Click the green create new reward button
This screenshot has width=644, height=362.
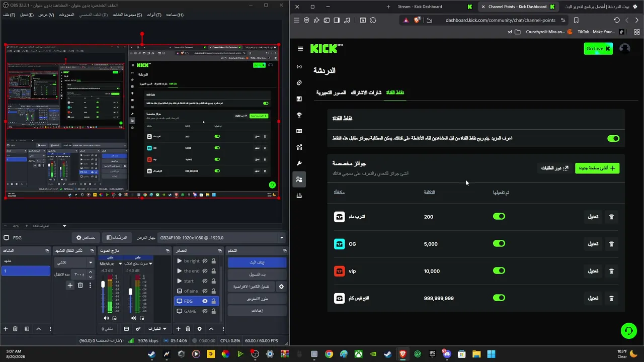click(x=597, y=168)
